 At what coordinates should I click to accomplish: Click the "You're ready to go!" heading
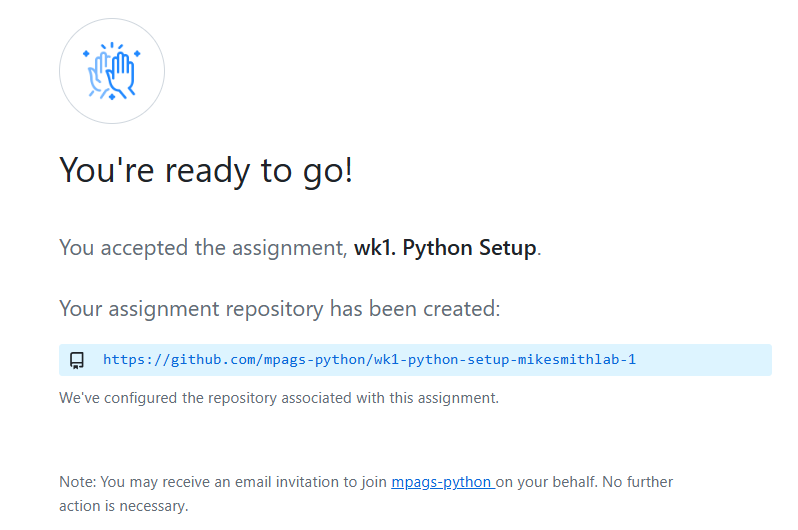pyautogui.click(x=206, y=170)
